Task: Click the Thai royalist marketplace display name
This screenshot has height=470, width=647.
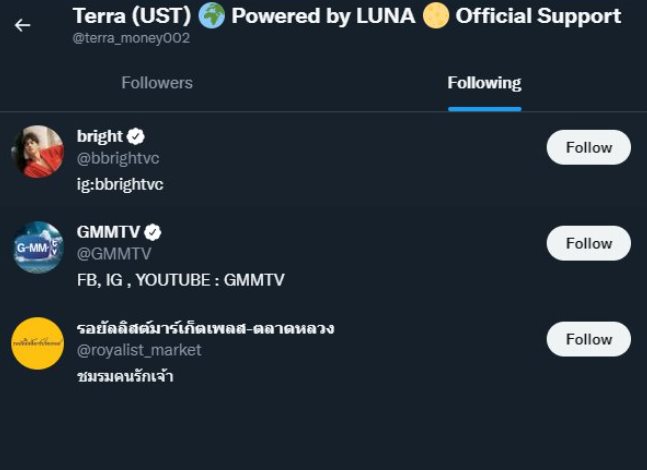Action: tap(205, 328)
